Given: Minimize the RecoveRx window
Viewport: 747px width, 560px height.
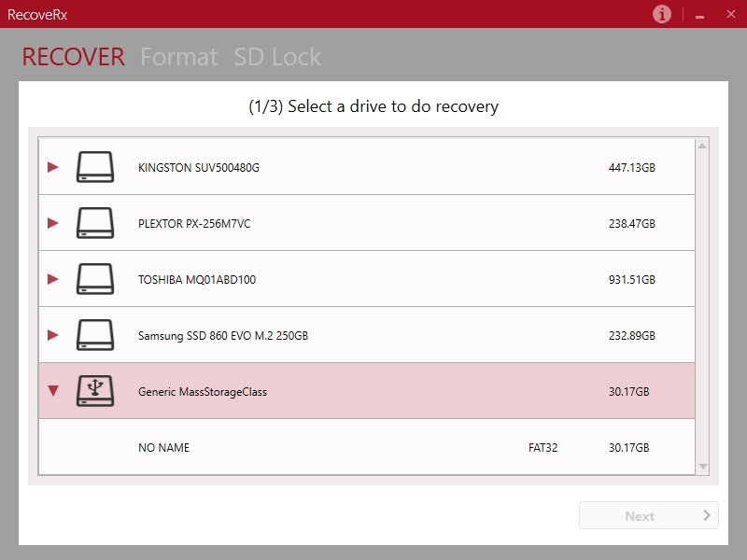Looking at the screenshot, I should (x=699, y=15).
